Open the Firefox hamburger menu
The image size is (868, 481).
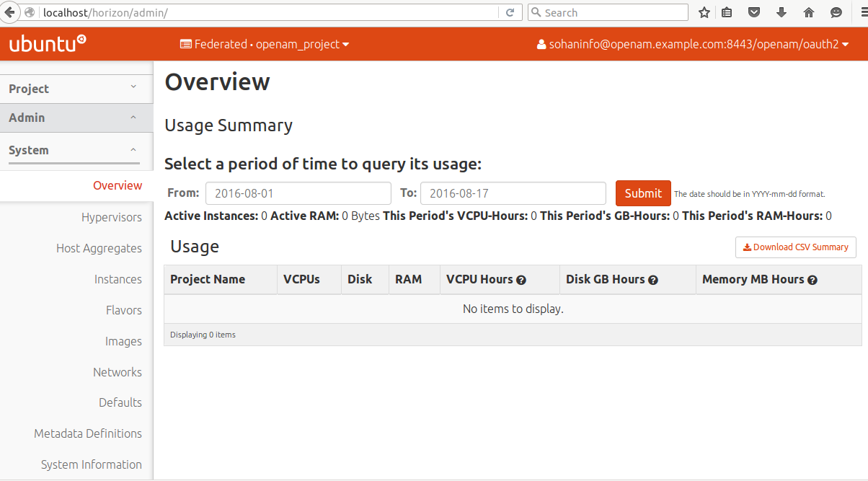point(861,12)
